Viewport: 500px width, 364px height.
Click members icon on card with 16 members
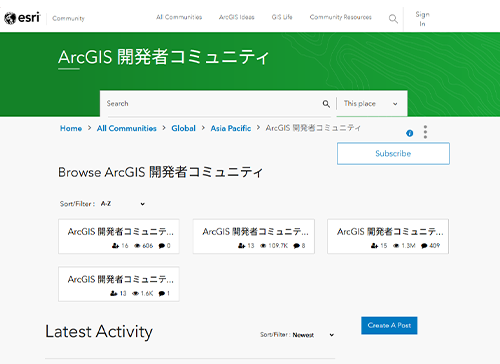click(x=115, y=246)
